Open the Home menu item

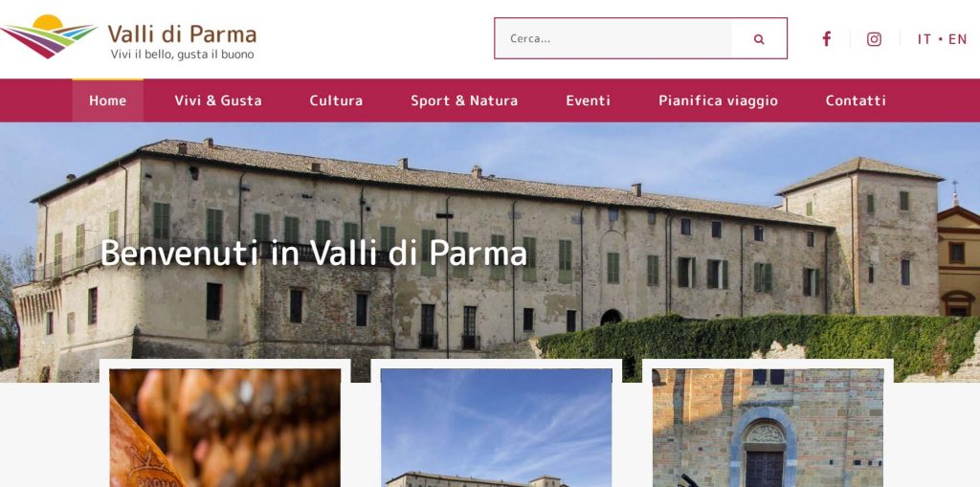click(x=107, y=100)
